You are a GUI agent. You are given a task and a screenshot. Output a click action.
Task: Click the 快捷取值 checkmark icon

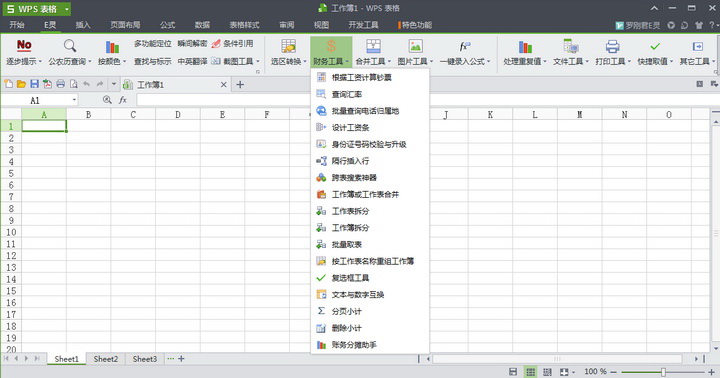(x=655, y=46)
